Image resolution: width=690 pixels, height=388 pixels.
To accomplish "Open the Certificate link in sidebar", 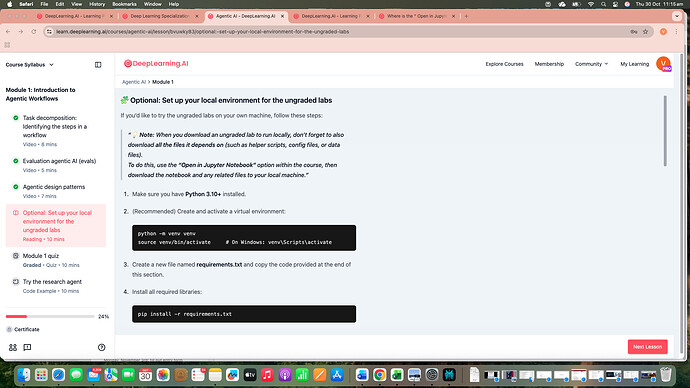I will coord(26,329).
